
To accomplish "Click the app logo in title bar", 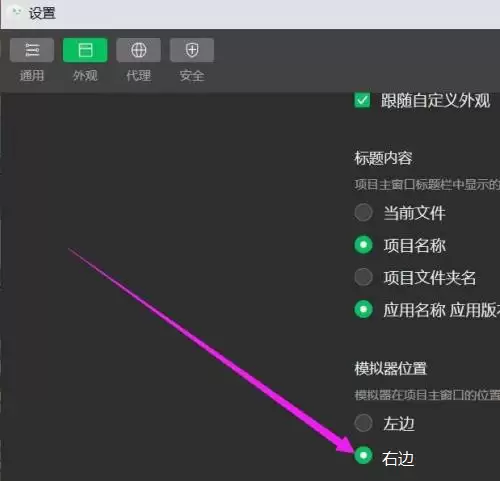I will 16,13.
